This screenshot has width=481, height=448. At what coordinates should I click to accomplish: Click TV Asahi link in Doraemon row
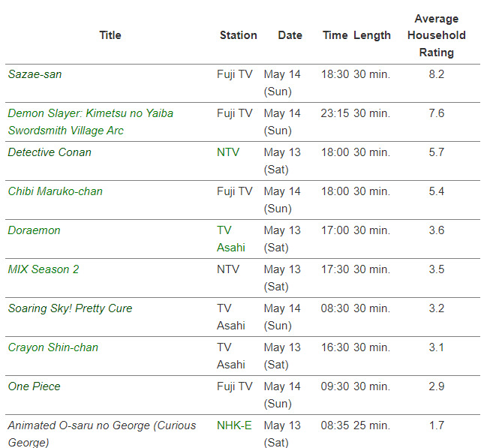point(231,239)
